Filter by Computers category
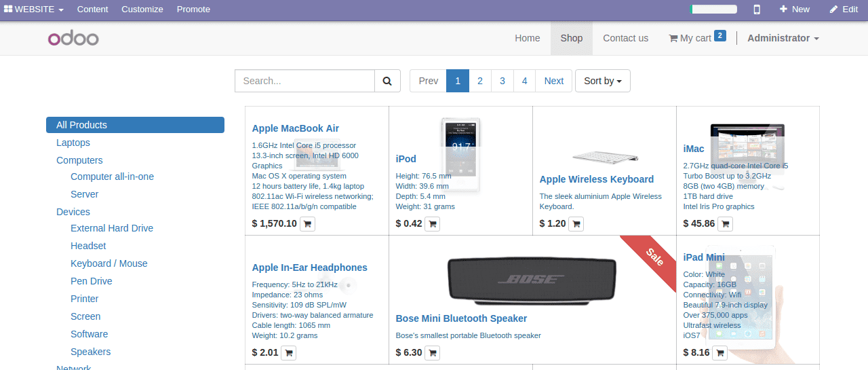 (x=79, y=160)
